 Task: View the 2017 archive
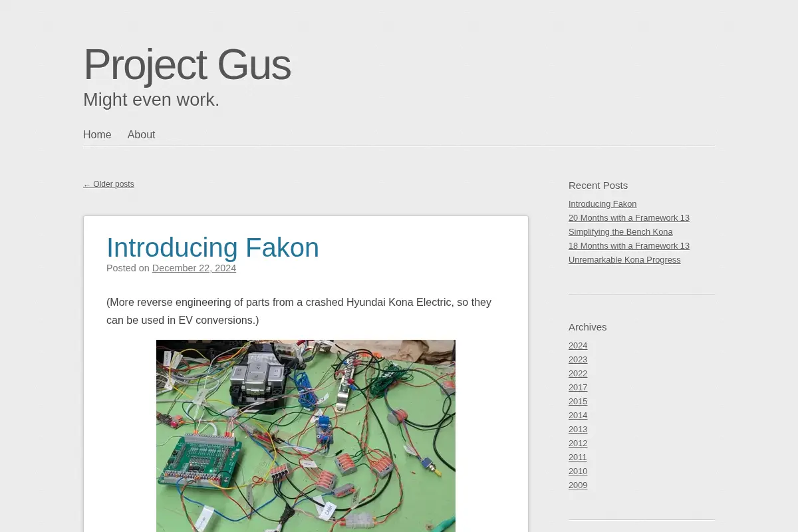click(578, 387)
